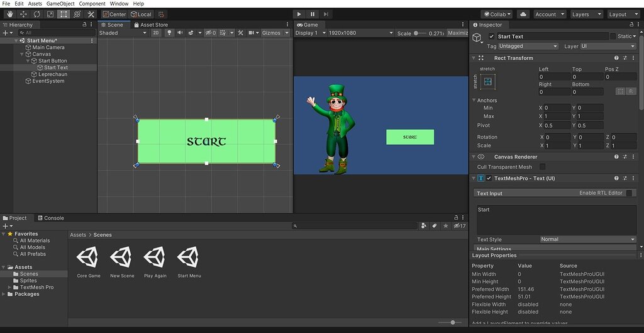The width and height of the screenshot is (644, 333).
Task: Open Layer UI dropdown
Action: pyautogui.click(x=608, y=46)
